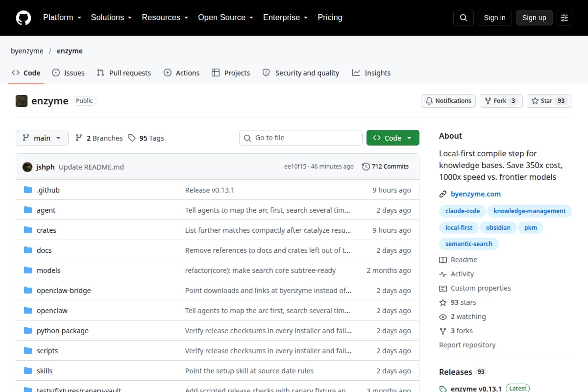
Task: Fork the repository via Fork button
Action: coord(501,101)
